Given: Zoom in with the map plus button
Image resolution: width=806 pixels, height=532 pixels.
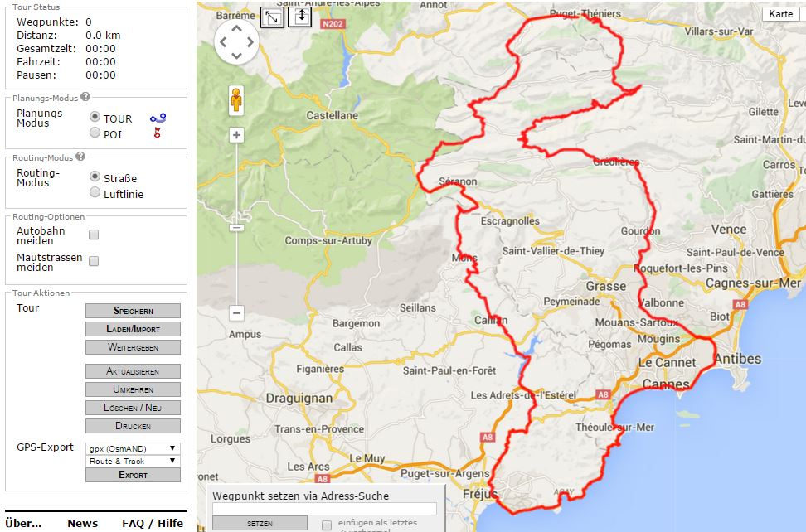Looking at the screenshot, I should point(236,135).
